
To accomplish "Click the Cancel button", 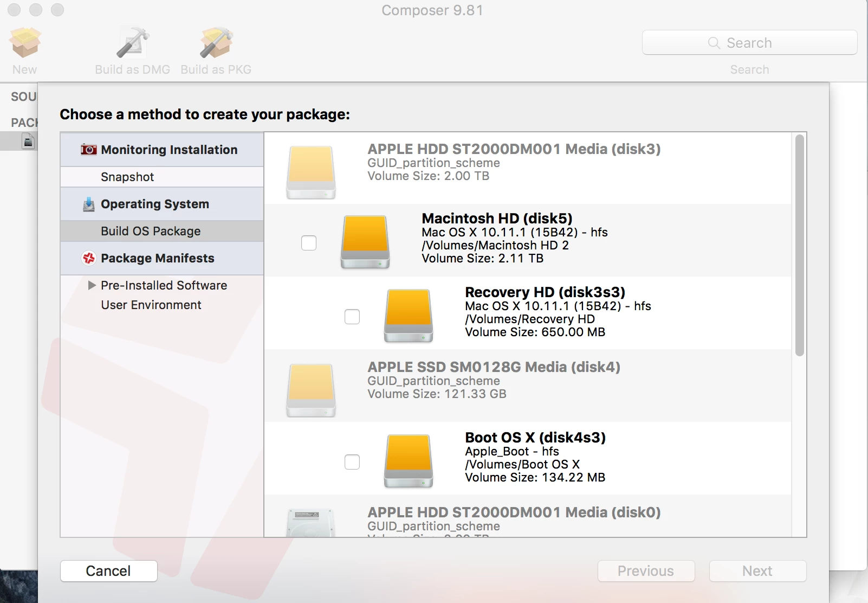I will (109, 571).
